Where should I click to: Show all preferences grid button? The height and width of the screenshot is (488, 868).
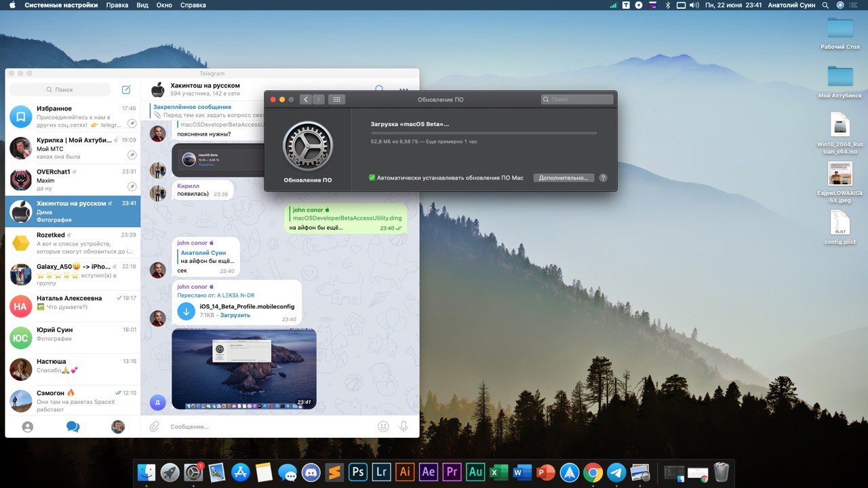coord(337,100)
